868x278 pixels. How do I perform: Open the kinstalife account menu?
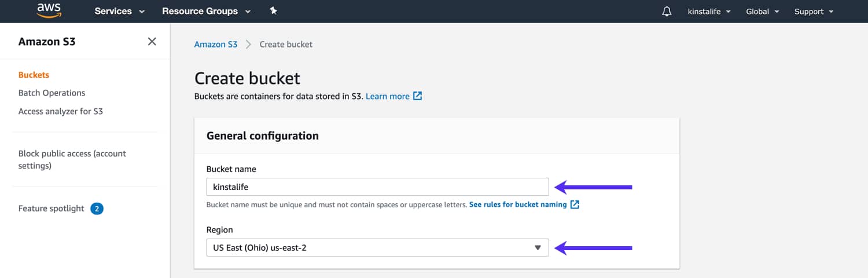tap(709, 12)
